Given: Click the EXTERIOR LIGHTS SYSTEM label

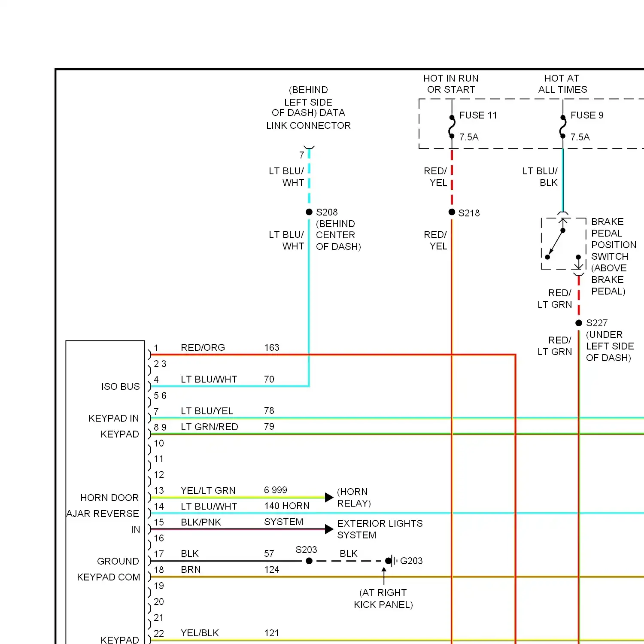Looking at the screenshot, I should tap(380, 529).
